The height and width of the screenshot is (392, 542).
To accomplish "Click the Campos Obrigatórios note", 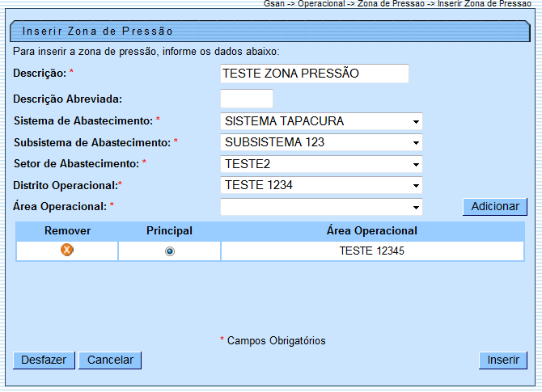I will pos(276,341).
